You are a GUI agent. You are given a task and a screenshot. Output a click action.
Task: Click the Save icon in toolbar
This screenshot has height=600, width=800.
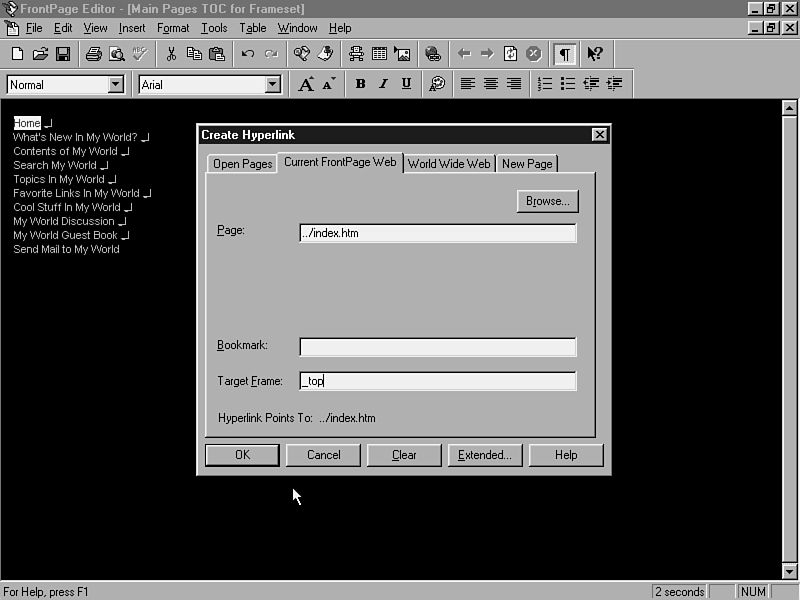[x=62, y=54]
